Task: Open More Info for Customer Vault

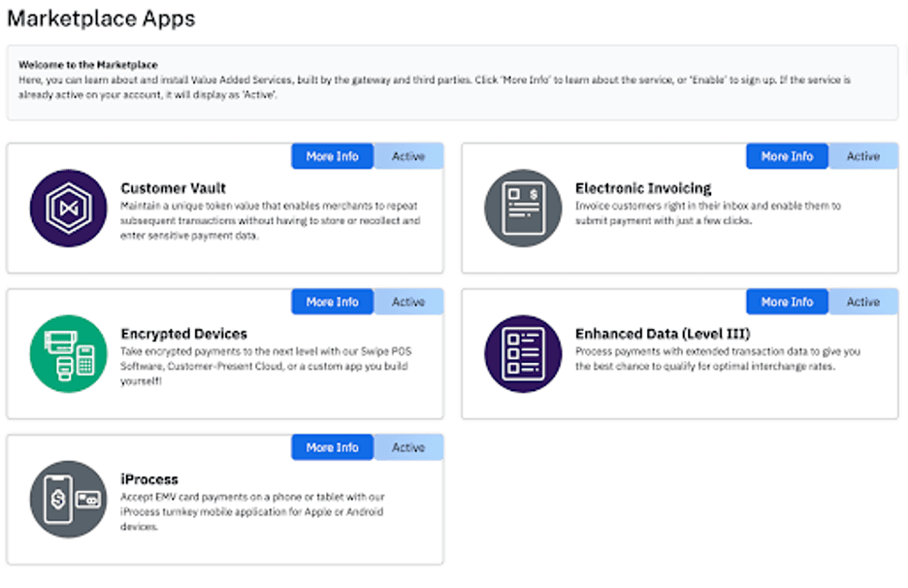Action: [332, 155]
